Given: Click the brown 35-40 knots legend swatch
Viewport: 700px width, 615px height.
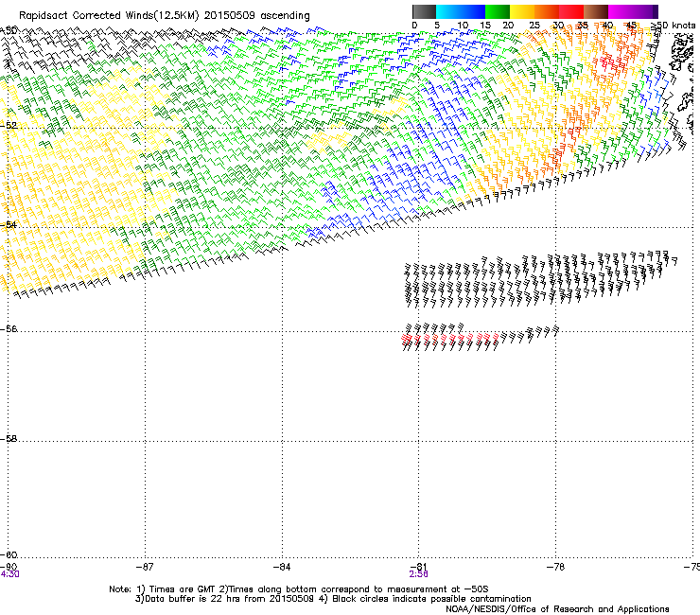Looking at the screenshot, I should point(596,11).
